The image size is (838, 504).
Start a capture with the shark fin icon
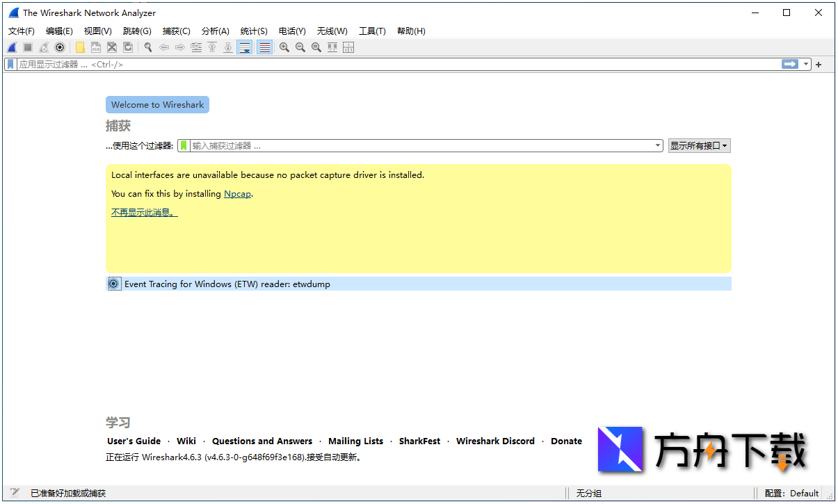coord(11,47)
